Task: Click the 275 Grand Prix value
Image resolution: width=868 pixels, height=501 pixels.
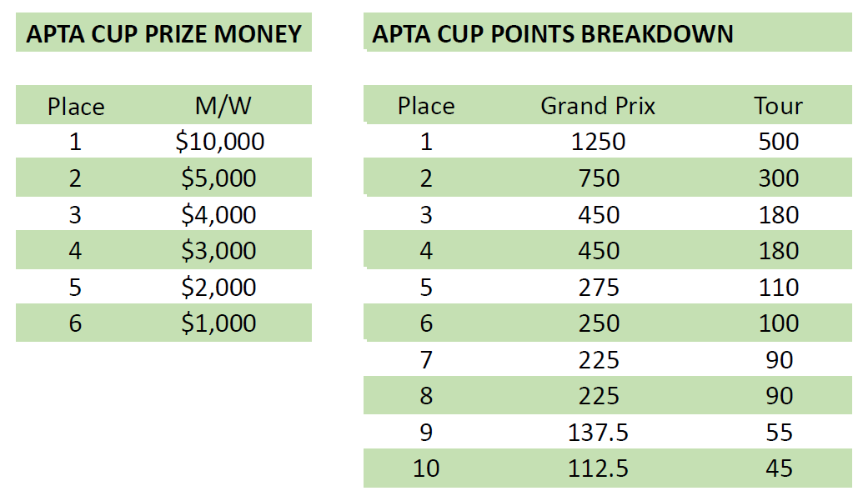Action: click(x=599, y=288)
